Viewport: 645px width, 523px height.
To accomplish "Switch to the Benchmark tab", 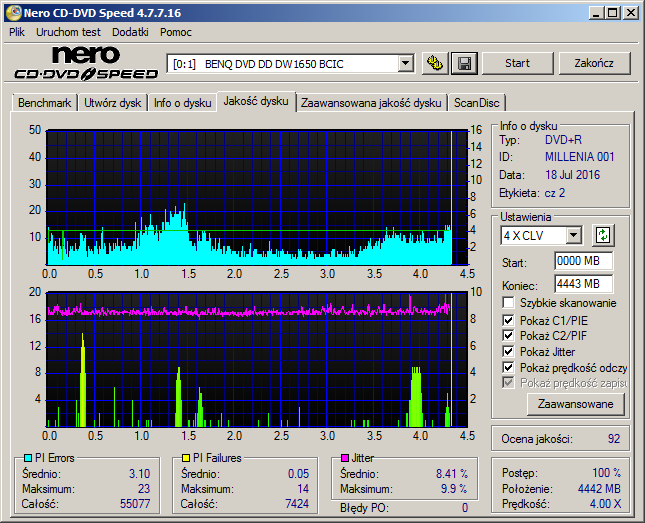I will (44, 103).
